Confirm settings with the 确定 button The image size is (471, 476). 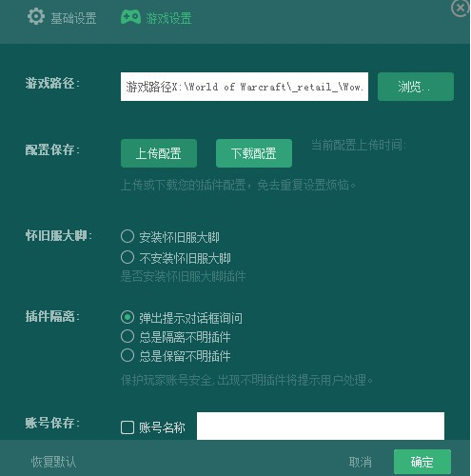pos(422,462)
